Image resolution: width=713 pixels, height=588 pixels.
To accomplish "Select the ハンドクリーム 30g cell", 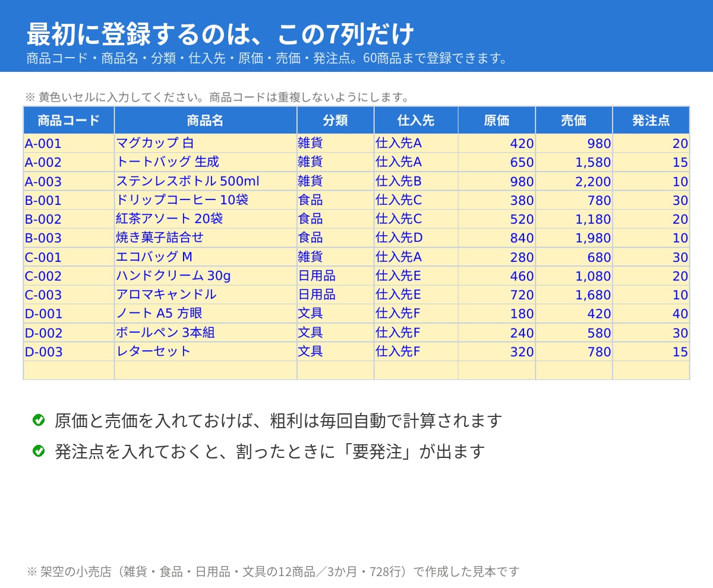I will (x=206, y=276).
